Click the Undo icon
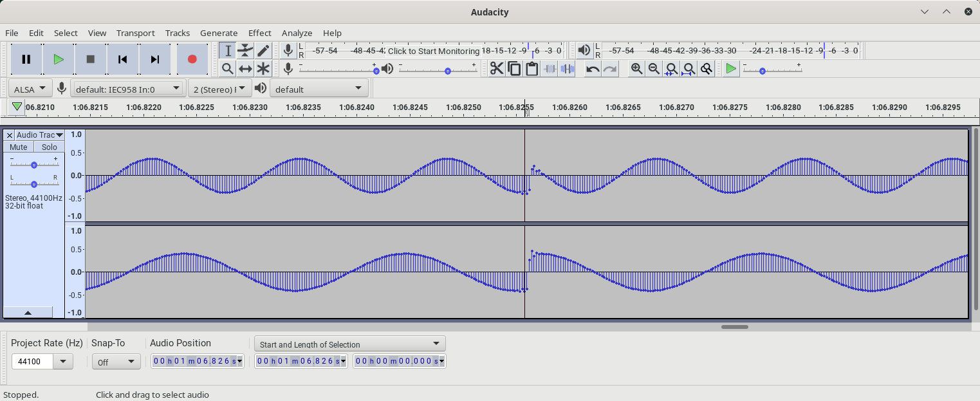This screenshot has width=980, height=401. [x=591, y=68]
